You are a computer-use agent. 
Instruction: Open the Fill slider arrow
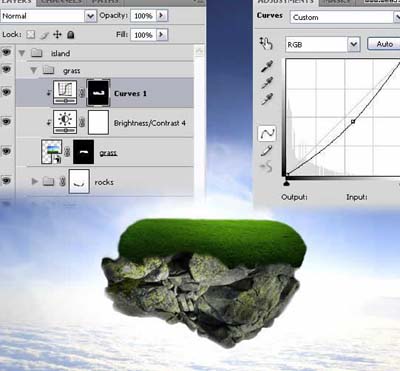coord(162,35)
